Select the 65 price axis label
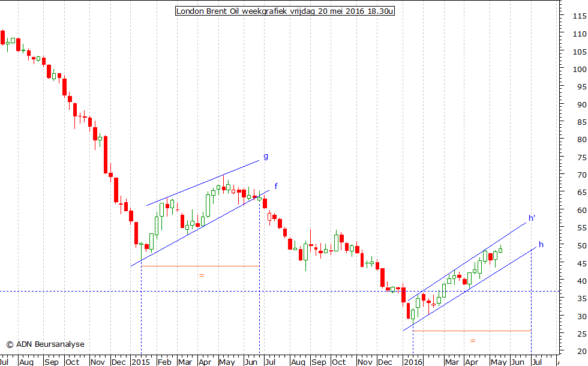Image resolution: width=588 pixels, height=366 pixels. (x=581, y=193)
